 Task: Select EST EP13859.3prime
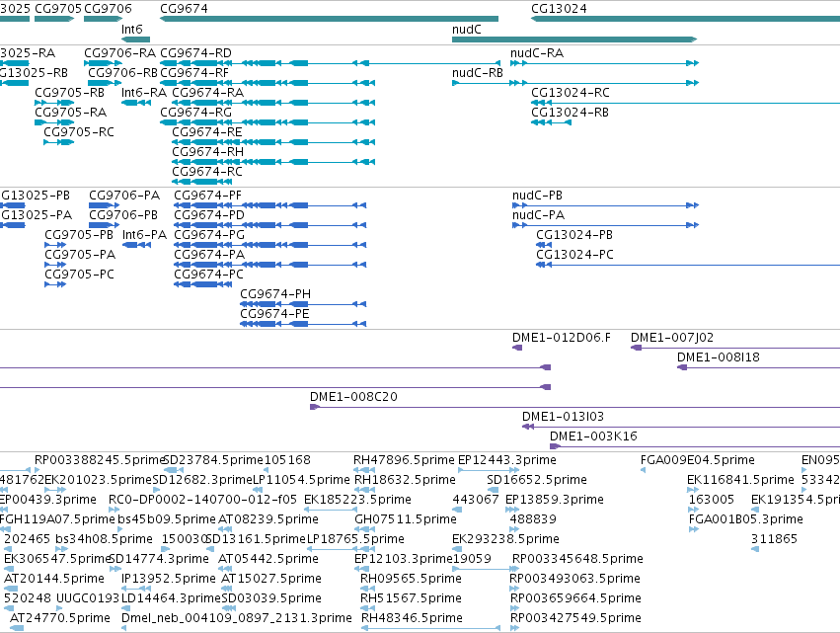tap(555, 500)
